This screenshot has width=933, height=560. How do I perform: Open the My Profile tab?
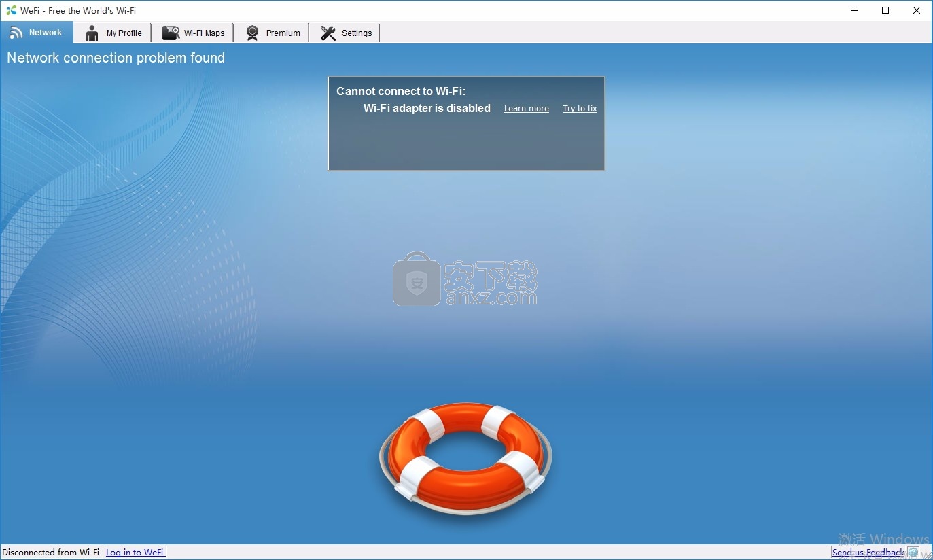[113, 33]
